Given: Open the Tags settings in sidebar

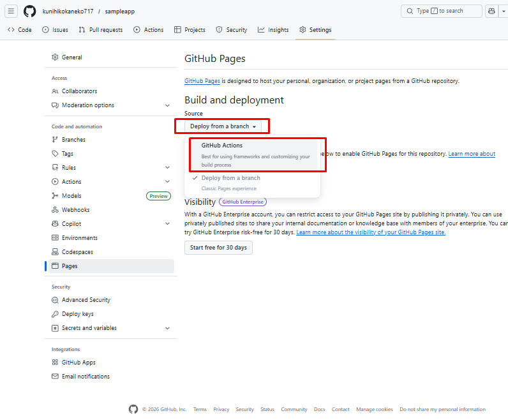Looking at the screenshot, I should 67,154.
